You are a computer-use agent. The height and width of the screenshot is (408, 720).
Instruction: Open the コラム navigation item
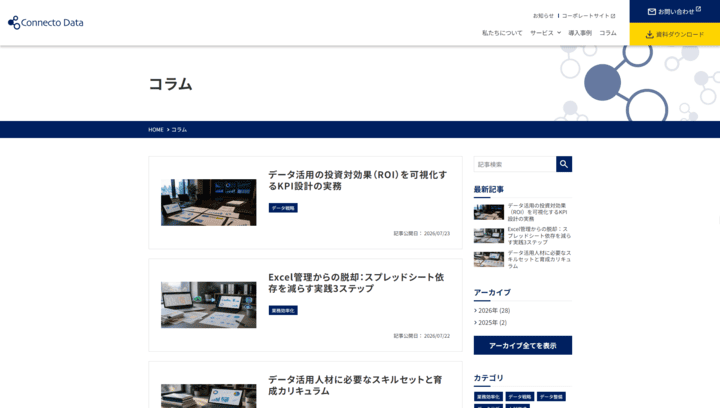[608, 33]
